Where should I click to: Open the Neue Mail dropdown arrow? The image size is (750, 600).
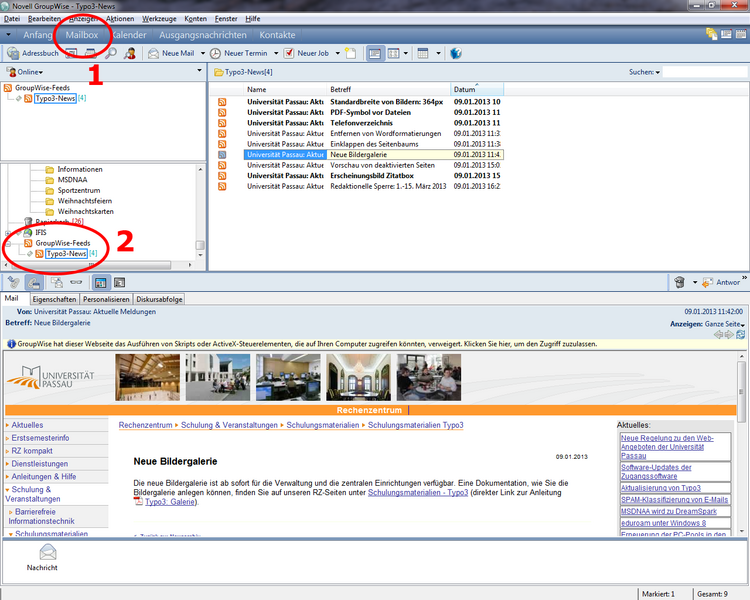203,53
